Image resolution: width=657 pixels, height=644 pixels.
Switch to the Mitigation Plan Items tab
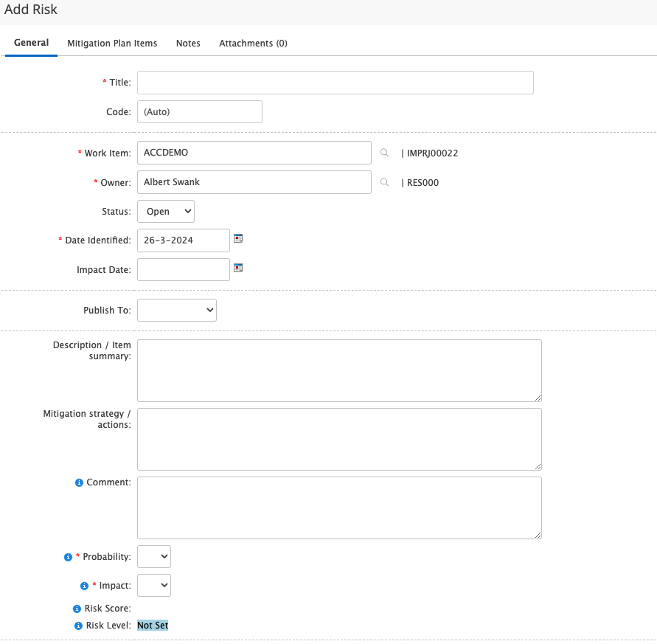[112, 44]
